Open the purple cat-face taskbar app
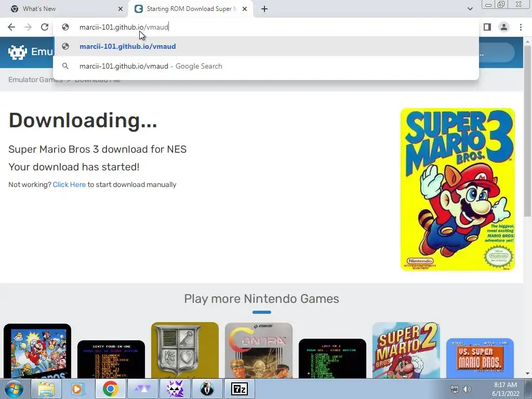This screenshot has height=399, width=532. [175, 389]
